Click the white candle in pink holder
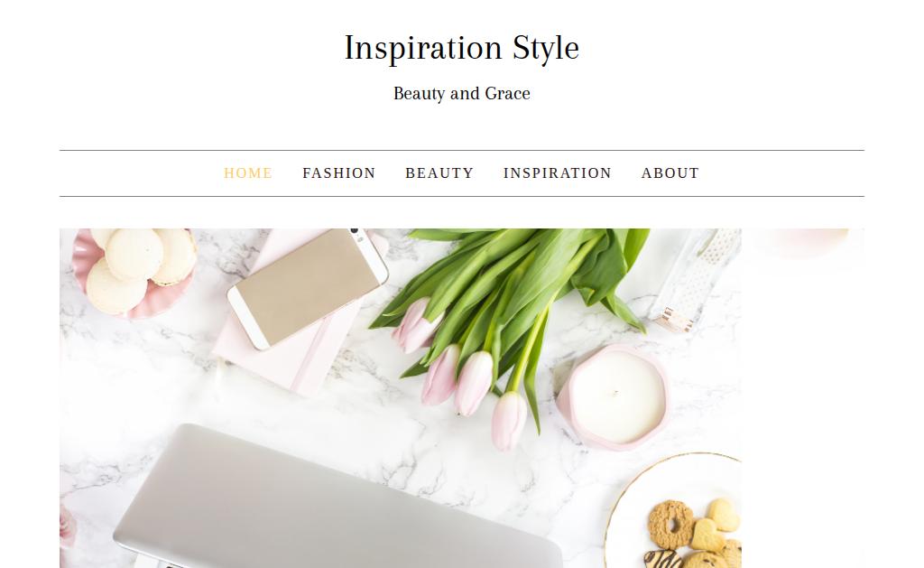The width and height of the screenshot is (924, 568). tap(613, 397)
